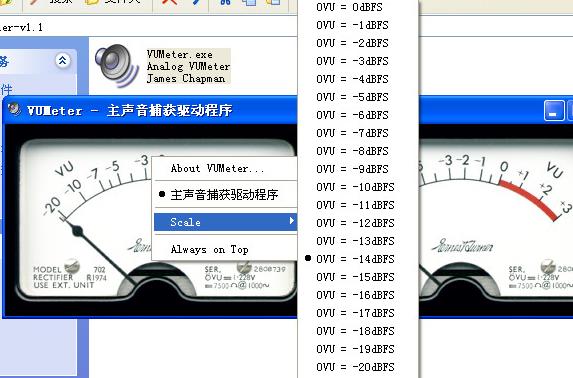
Task: Pick the 0VU = -12dBFS entry
Action: pos(358,223)
